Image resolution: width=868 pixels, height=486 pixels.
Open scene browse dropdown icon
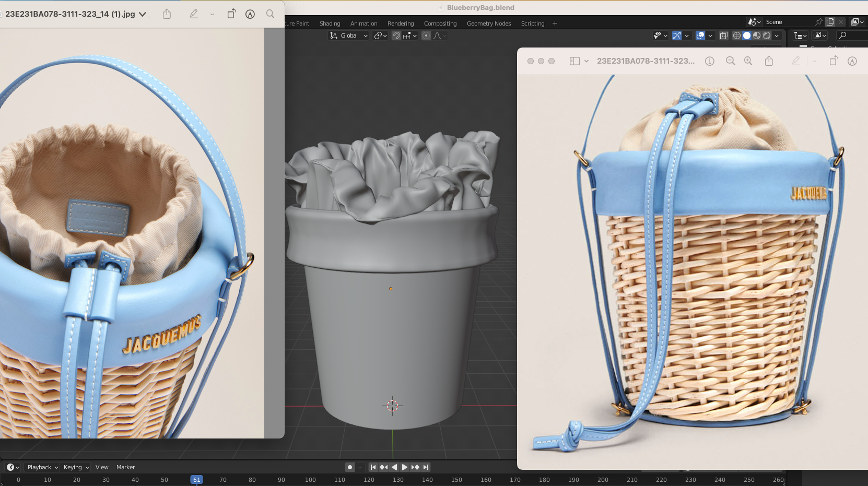(754, 22)
